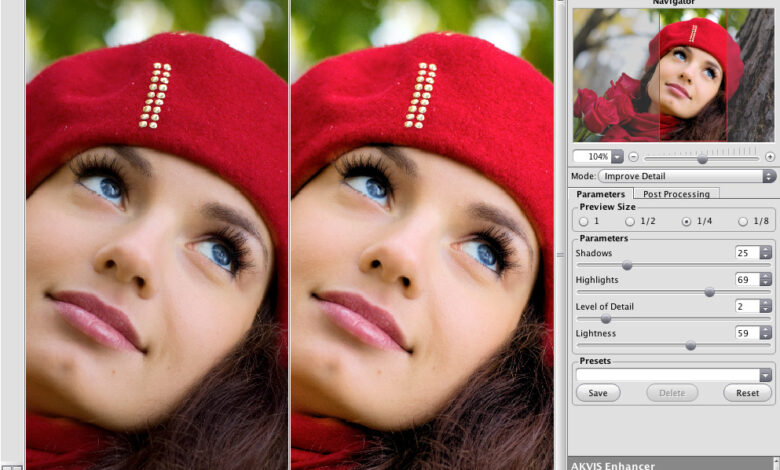Screen dimensions: 780x470
Task: Click the Save preset button
Action: click(x=598, y=393)
